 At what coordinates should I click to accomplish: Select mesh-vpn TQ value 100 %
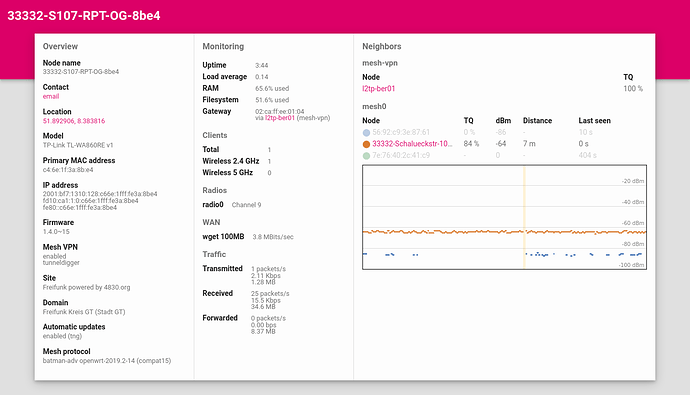[633, 88]
